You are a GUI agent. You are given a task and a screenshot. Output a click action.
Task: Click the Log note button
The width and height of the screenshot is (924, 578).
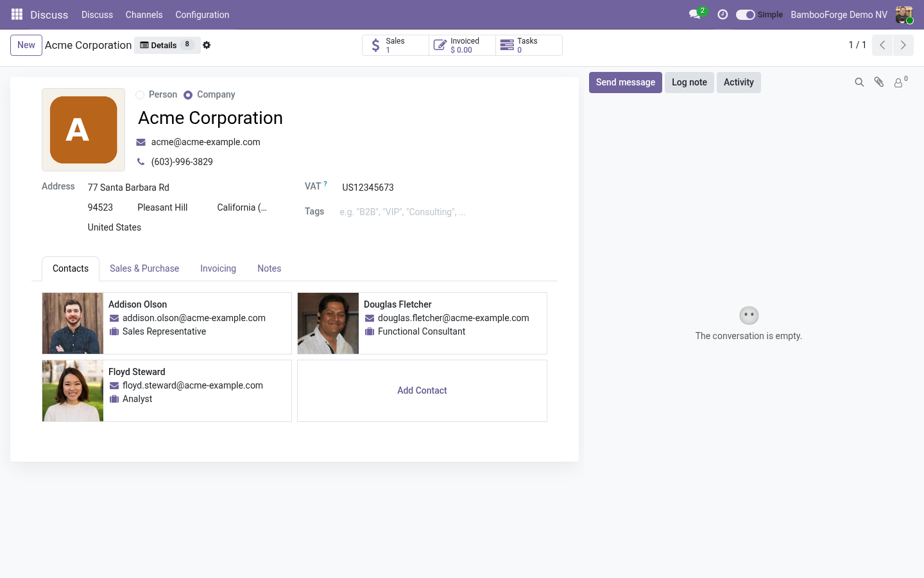click(689, 82)
